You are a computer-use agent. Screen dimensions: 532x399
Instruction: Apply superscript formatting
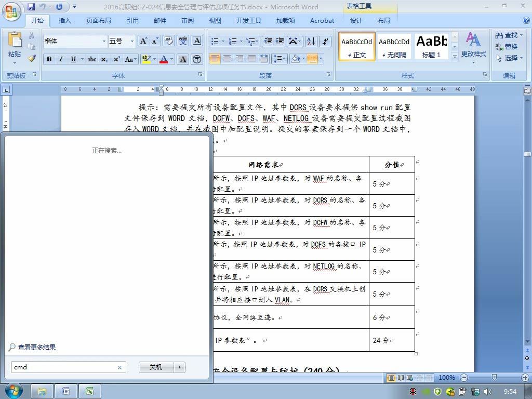click(117, 59)
